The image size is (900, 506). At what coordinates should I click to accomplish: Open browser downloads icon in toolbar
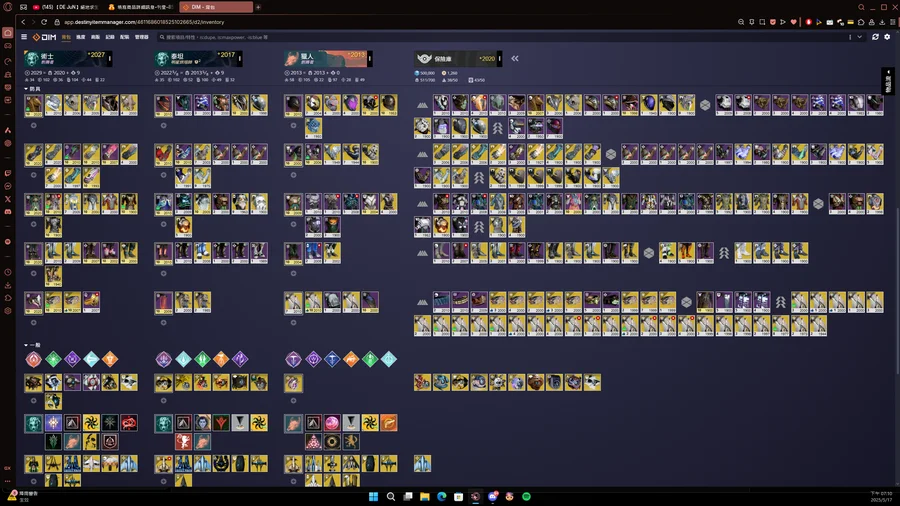point(882,22)
